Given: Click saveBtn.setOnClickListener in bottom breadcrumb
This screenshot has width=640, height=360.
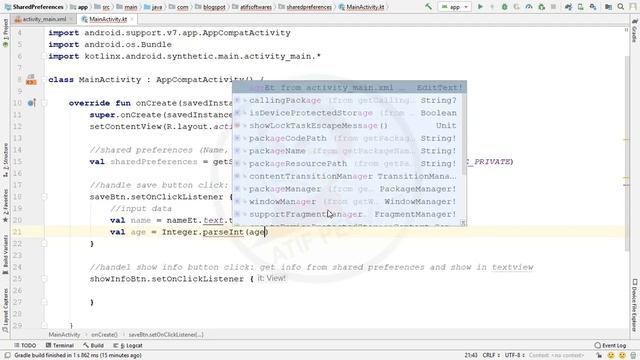Looking at the screenshot, I should (x=166, y=334).
